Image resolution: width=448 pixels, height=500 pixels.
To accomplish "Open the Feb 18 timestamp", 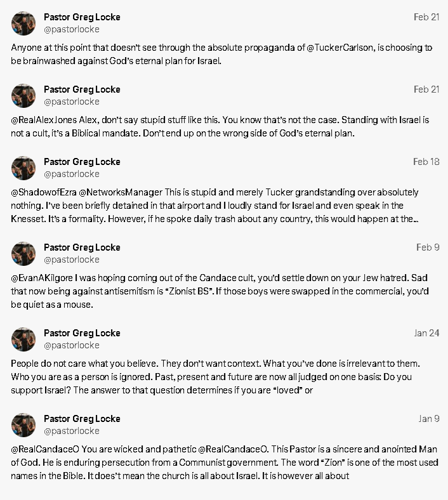I will [426, 162].
